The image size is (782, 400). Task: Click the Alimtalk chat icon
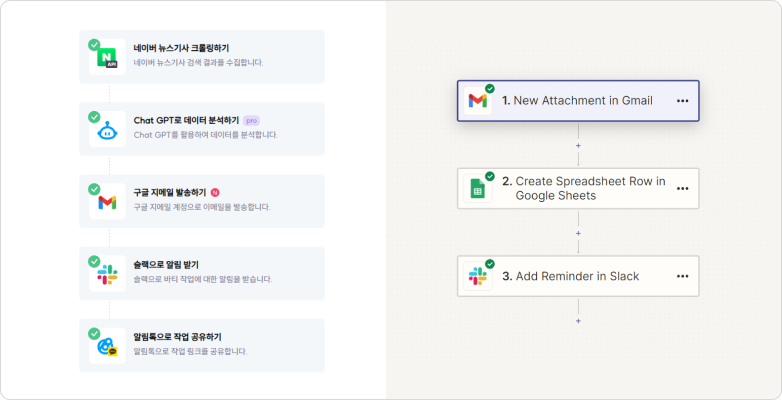[107, 346]
